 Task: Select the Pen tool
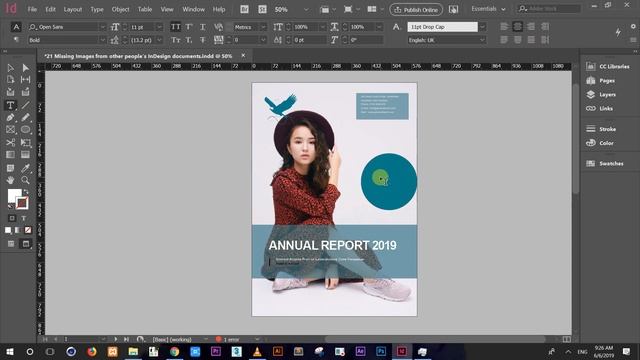click(x=10, y=118)
